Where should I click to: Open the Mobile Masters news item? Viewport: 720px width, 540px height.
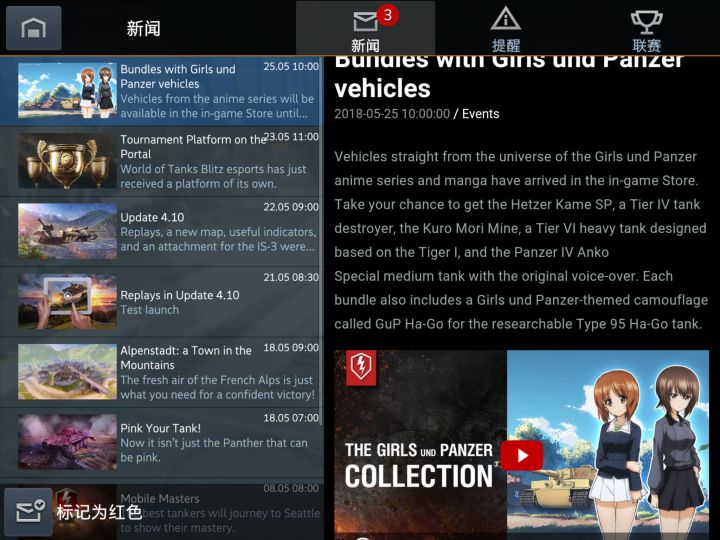(161, 511)
